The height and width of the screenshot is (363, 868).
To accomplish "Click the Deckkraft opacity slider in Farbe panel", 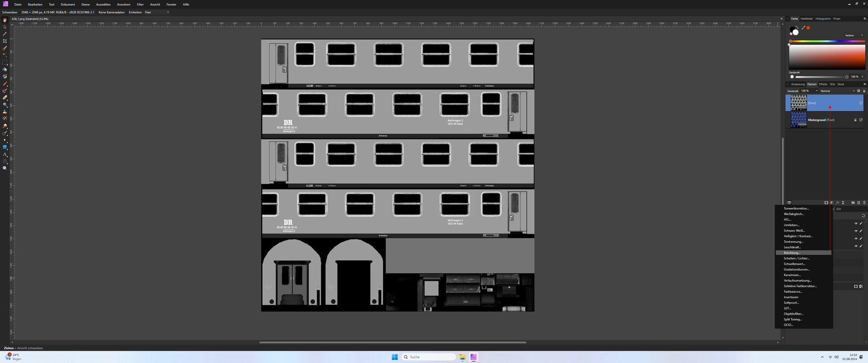I will pyautogui.click(x=819, y=77).
